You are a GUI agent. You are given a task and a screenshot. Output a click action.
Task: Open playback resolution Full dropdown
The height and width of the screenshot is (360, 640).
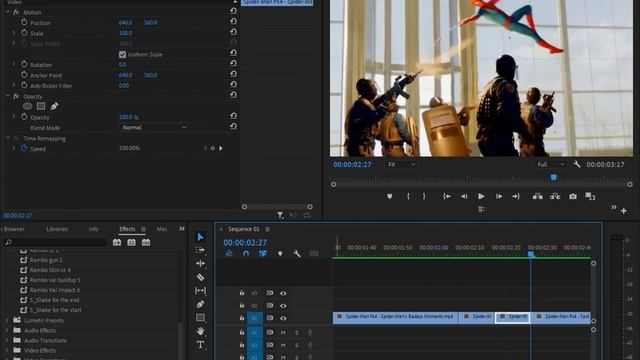[x=551, y=164]
